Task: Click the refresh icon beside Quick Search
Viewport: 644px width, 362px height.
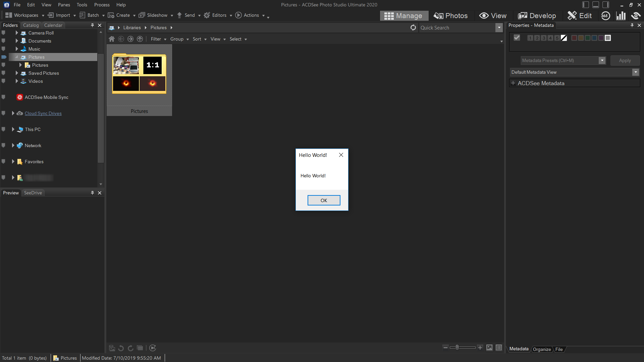Action: tap(413, 28)
